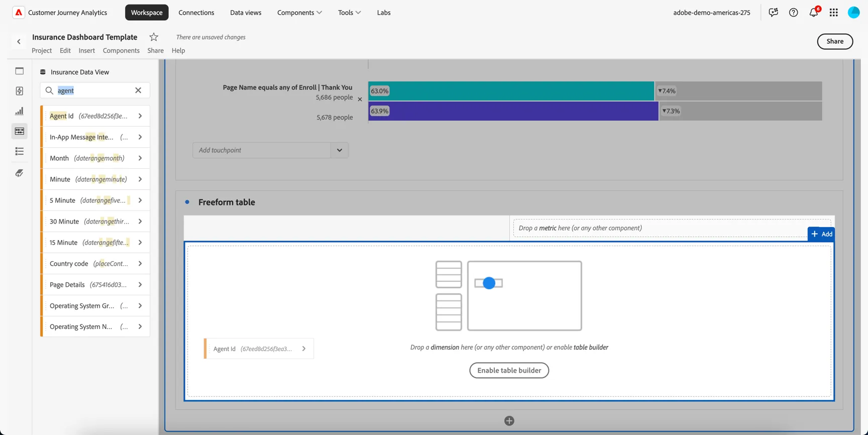
Task: Switch to the Data views tab
Action: pos(246,13)
